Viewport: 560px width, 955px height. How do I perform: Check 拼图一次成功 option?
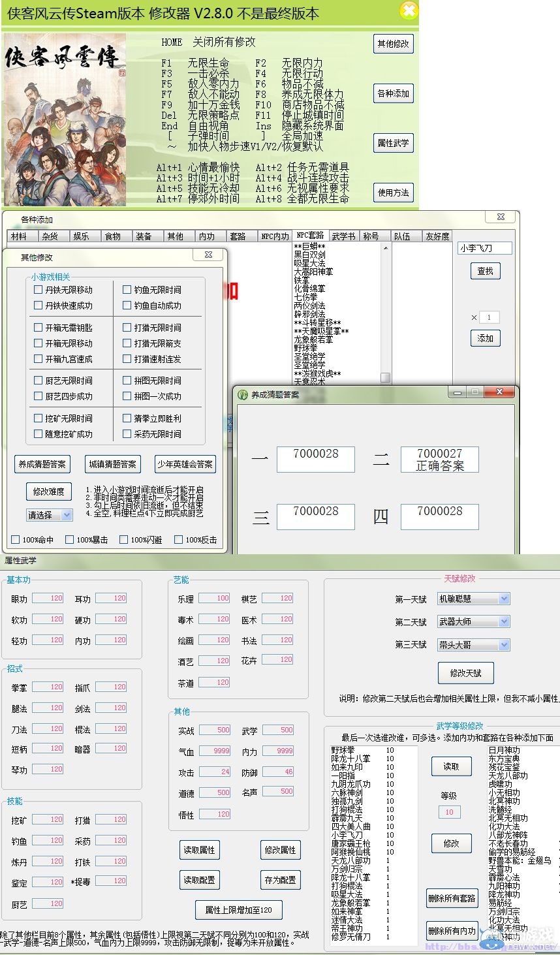tap(152, 396)
